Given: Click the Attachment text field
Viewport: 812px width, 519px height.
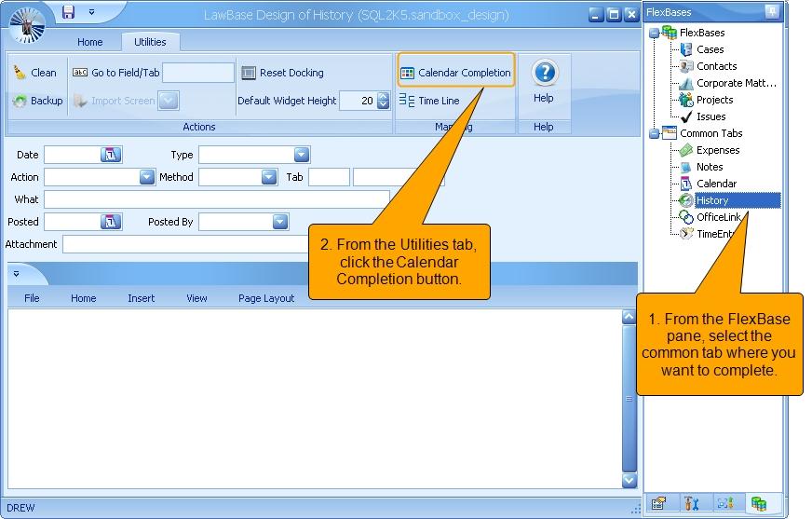Looking at the screenshot, I should click(185, 244).
